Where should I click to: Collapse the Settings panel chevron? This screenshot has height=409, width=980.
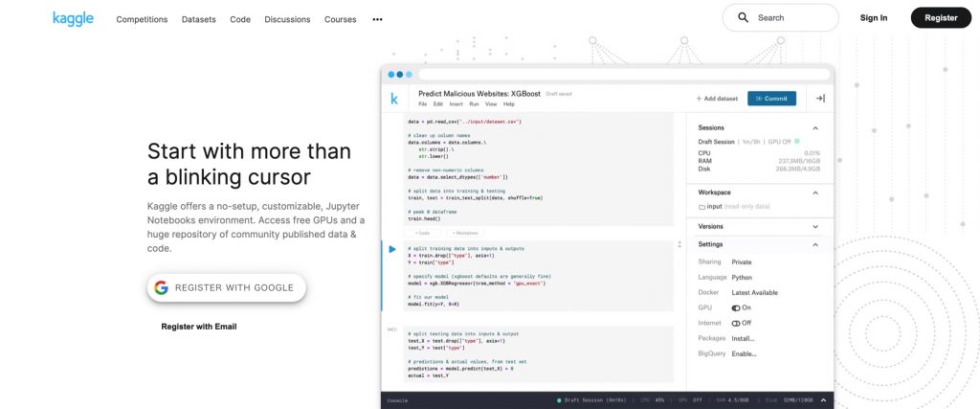(815, 244)
